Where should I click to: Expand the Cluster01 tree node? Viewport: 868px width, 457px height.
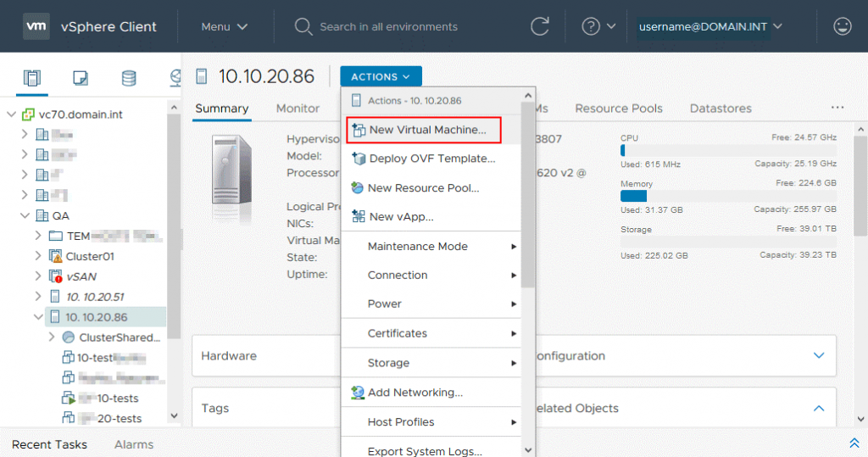[x=38, y=255]
